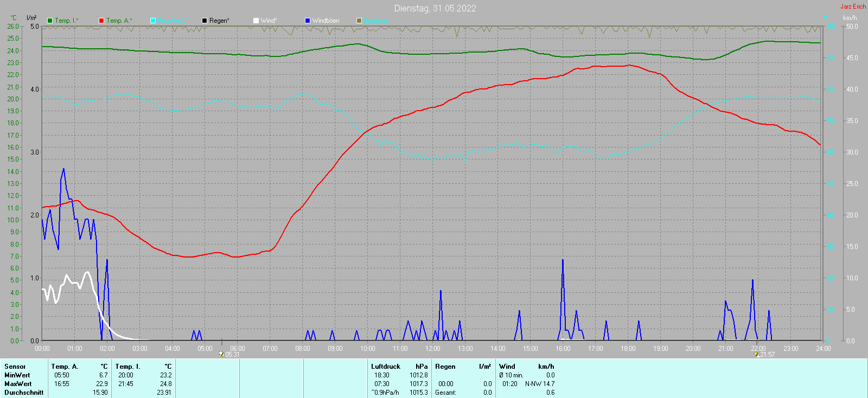Click the '°C' axis unit label at top left
The height and width of the screenshot is (398, 868).
pos(14,18)
